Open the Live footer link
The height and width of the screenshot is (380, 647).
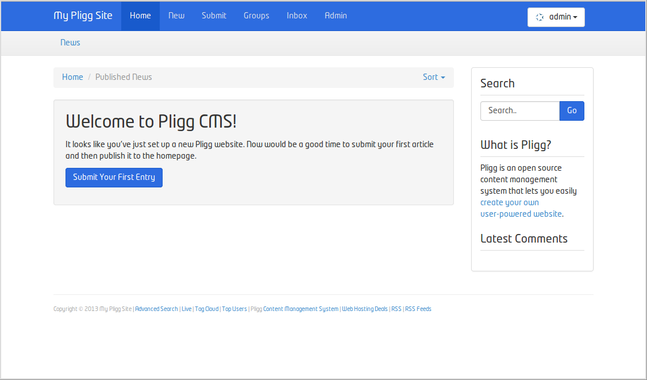(187, 309)
